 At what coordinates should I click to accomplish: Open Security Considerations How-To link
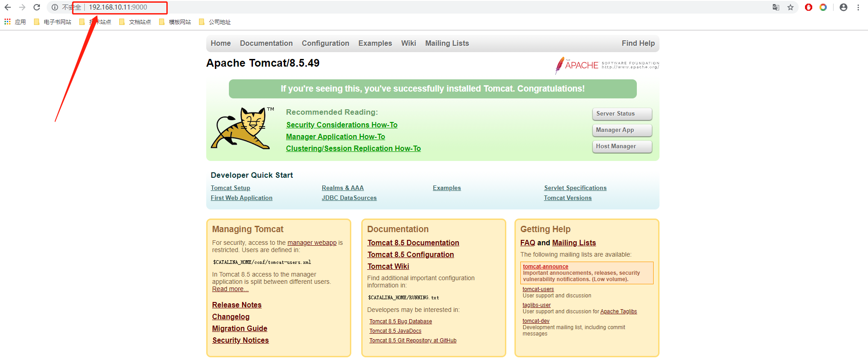click(342, 125)
